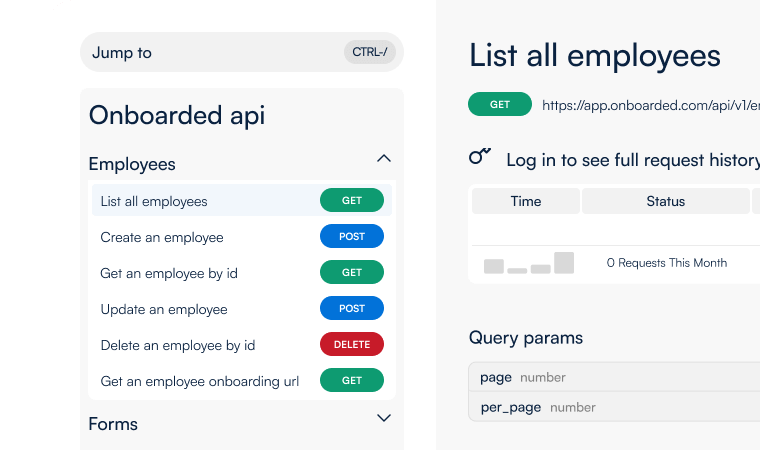Click the Time column header

click(526, 201)
